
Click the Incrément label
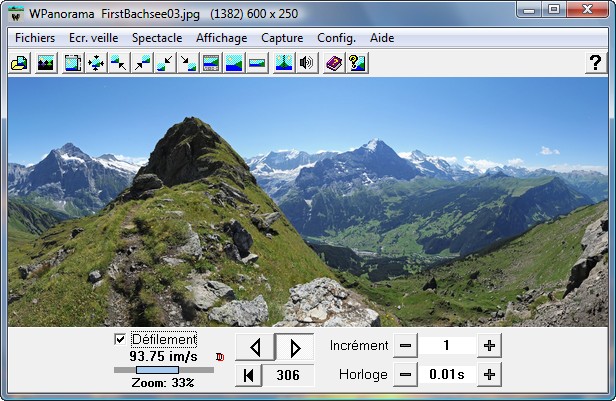359,346
